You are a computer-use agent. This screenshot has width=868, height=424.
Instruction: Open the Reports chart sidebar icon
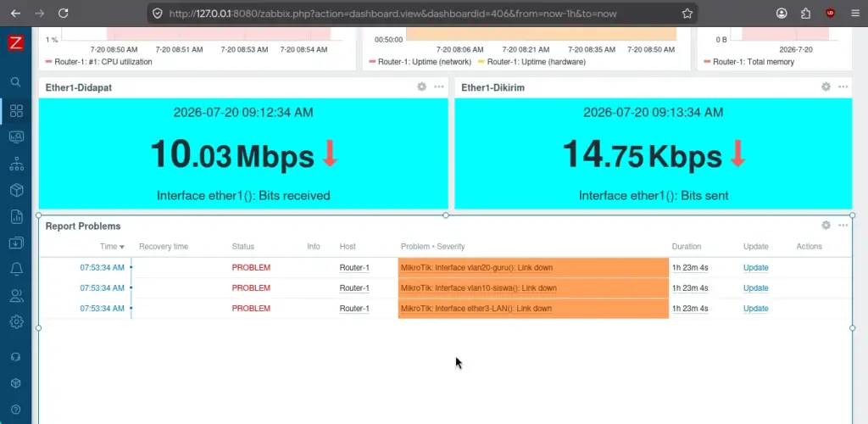[16, 217]
